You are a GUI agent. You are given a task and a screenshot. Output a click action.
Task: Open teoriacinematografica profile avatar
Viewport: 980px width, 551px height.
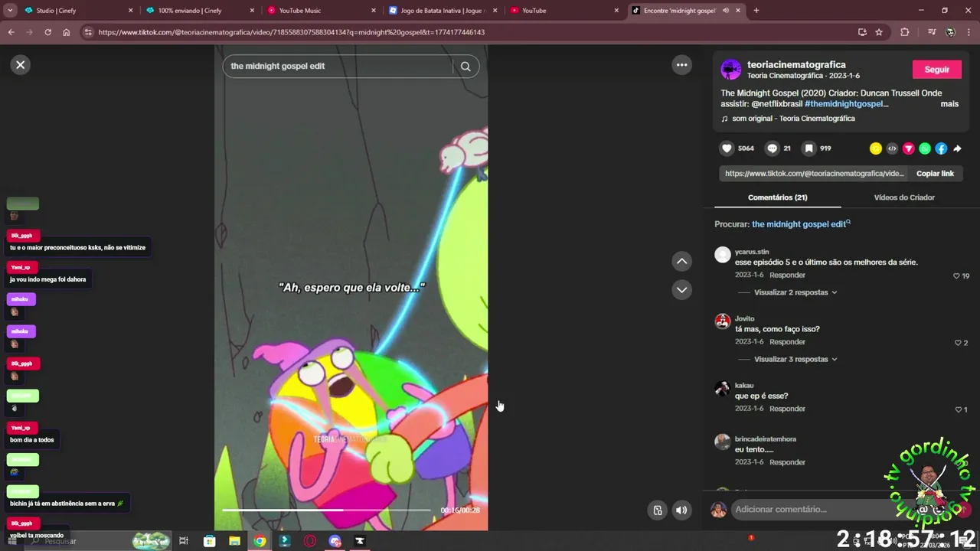731,70
